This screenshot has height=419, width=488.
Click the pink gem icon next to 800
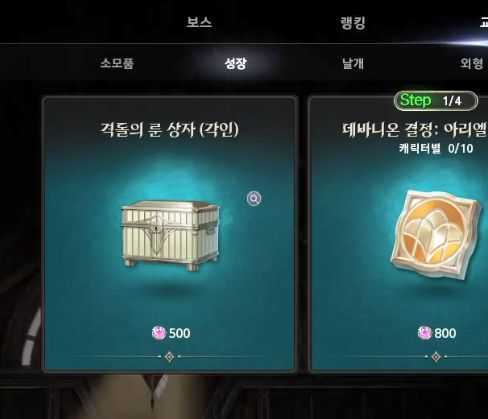(x=424, y=333)
